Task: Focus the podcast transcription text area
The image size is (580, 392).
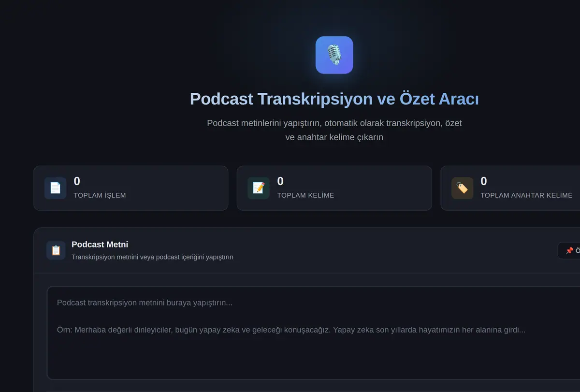Action: 313,333
